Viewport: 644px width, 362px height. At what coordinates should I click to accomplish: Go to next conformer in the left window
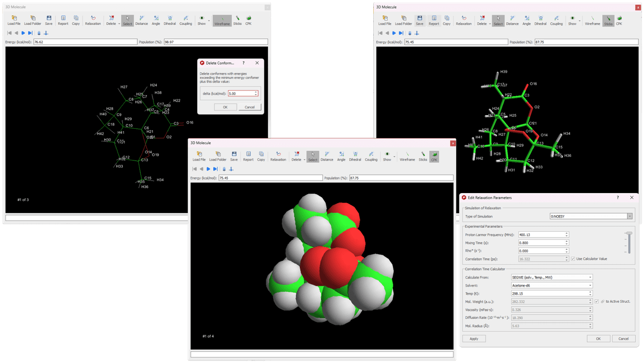(23, 33)
